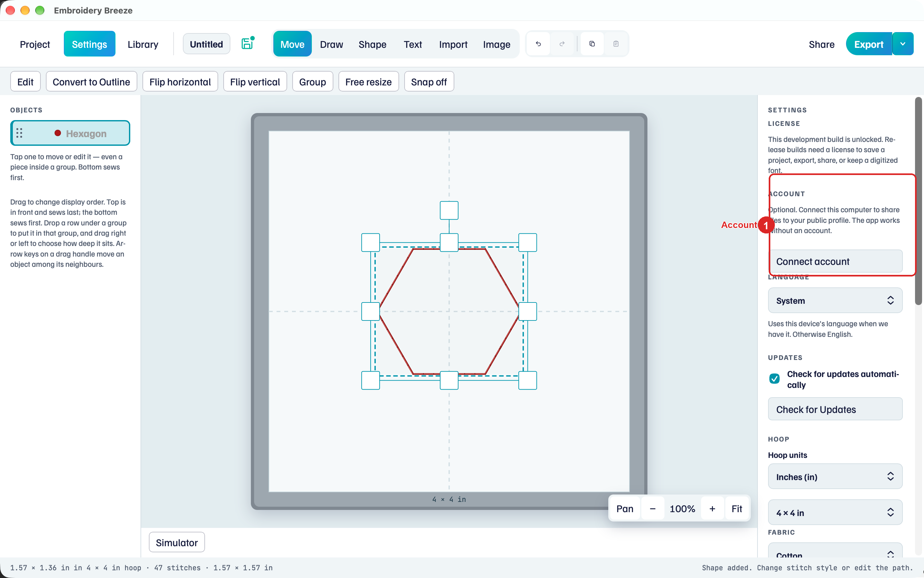Click the Fit zoom button
The height and width of the screenshot is (578, 924).
(x=737, y=508)
